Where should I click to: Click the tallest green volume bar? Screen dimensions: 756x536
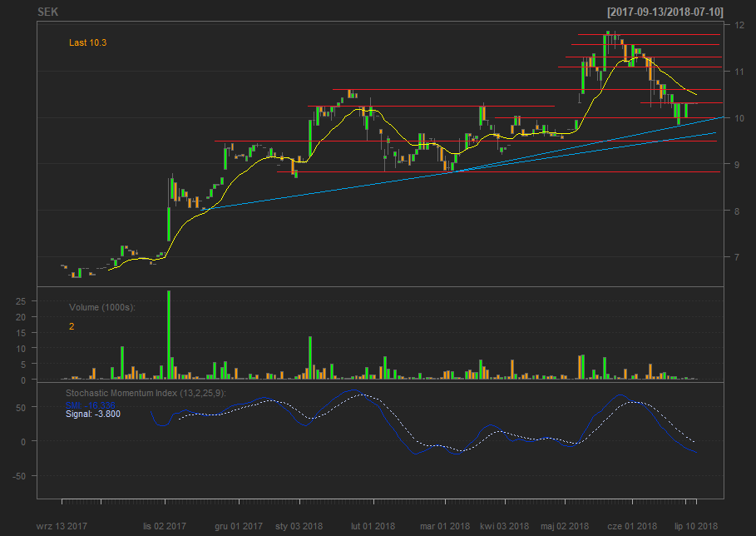pos(169,335)
